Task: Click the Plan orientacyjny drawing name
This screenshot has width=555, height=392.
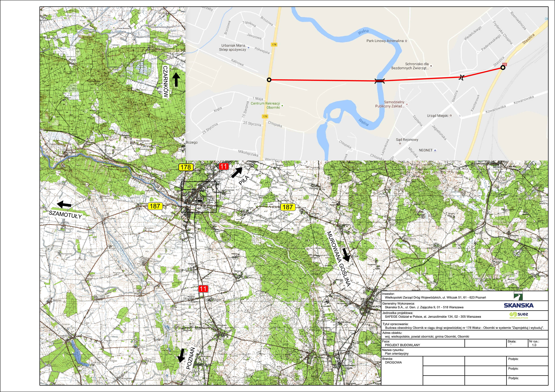Action: click(x=397, y=354)
